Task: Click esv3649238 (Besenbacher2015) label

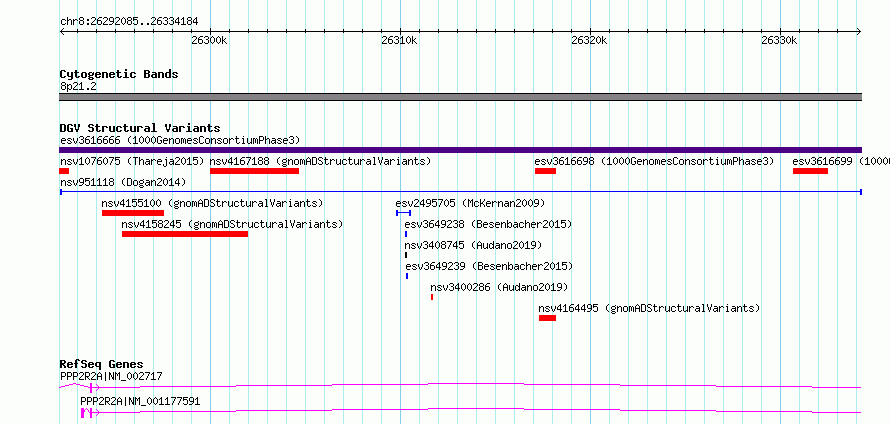Action: (x=488, y=224)
